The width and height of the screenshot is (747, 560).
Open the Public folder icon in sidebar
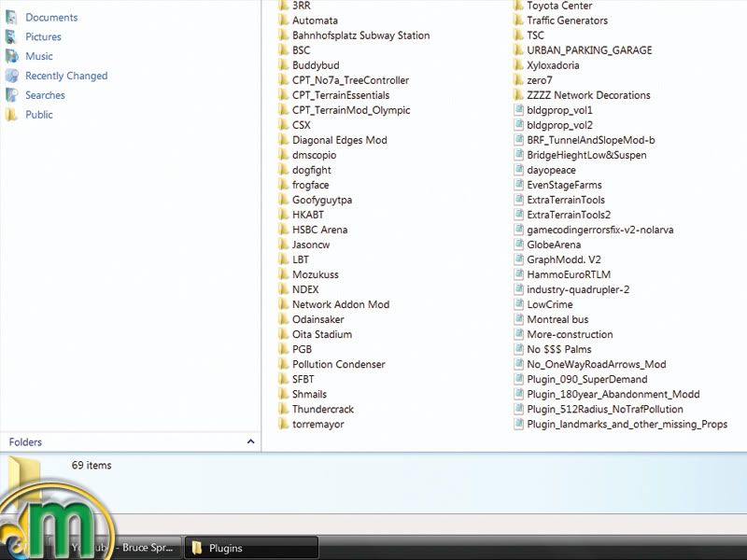11,115
